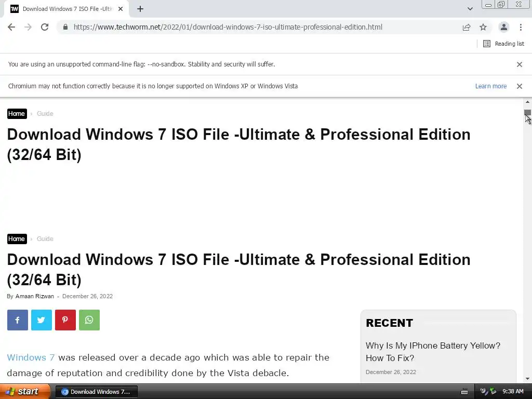Dismiss the no-sandbox warning bar
532x399 pixels.
pos(519,64)
